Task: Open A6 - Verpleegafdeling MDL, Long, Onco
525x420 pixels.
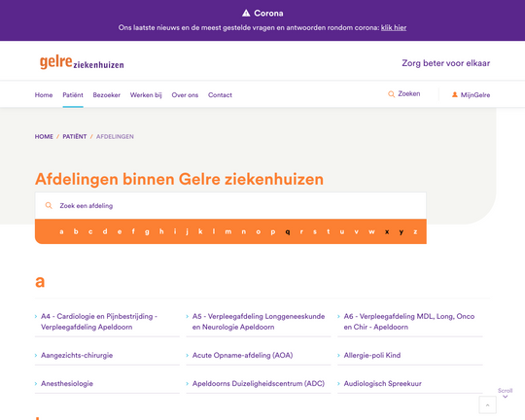Action: [x=409, y=322]
